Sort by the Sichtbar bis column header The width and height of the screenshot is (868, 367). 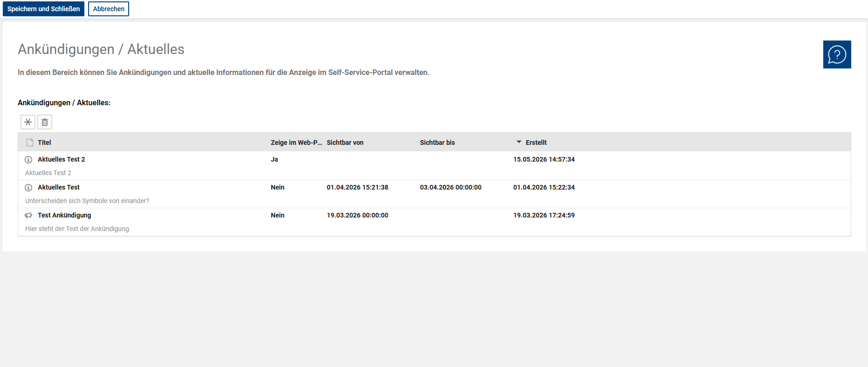(437, 143)
